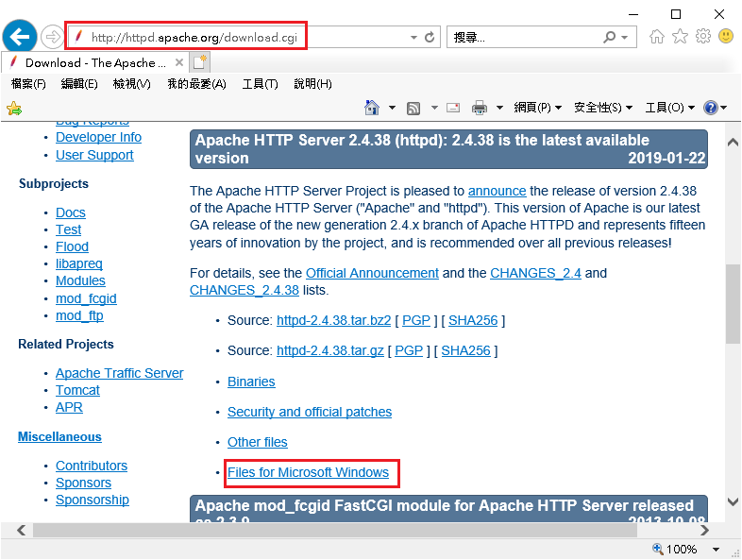Open the User Support sidebar link

[94, 155]
